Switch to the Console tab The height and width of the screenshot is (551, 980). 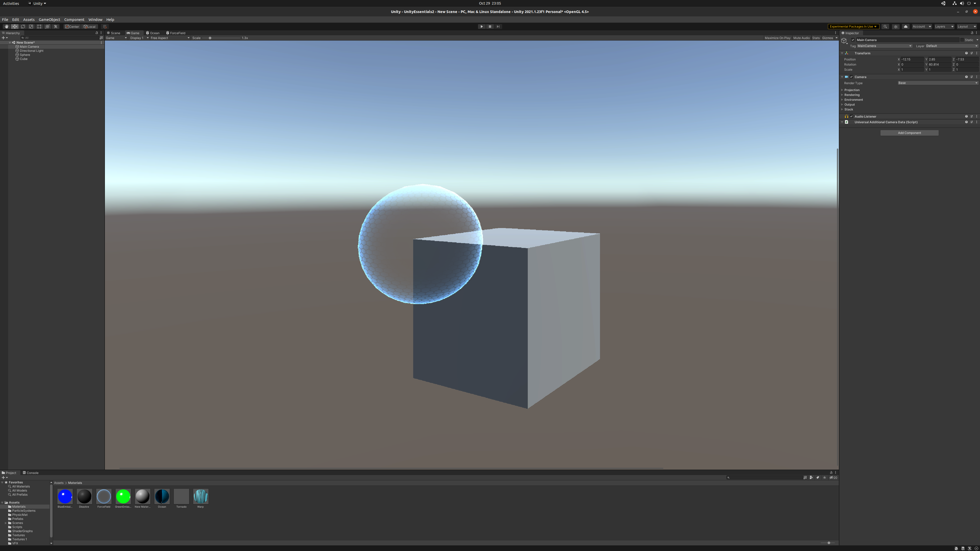(30, 473)
